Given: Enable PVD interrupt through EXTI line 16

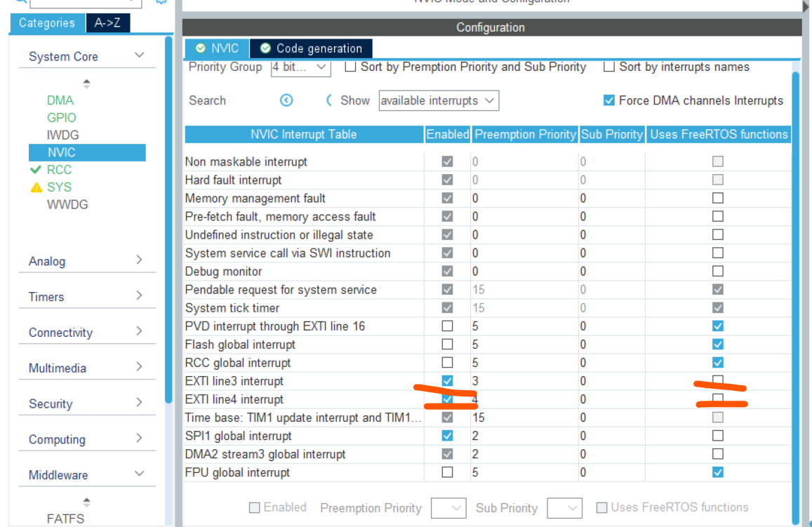Looking at the screenshot, I should [x=447, y=326].
